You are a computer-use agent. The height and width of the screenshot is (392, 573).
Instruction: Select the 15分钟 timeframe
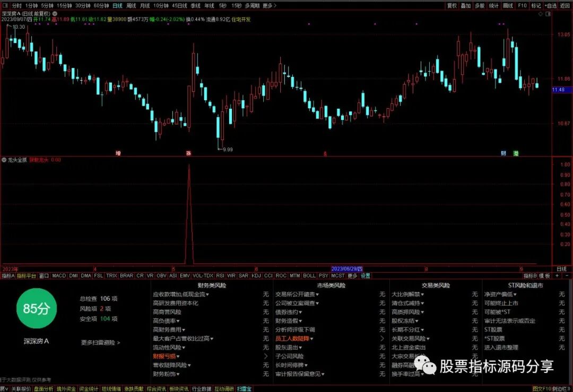tap(64, 5)
